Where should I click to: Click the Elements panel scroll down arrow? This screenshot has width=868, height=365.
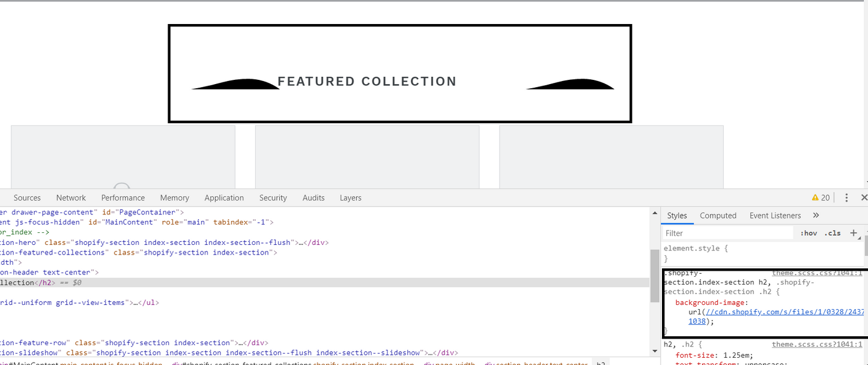pyautogui.click(x=655, y=351)
